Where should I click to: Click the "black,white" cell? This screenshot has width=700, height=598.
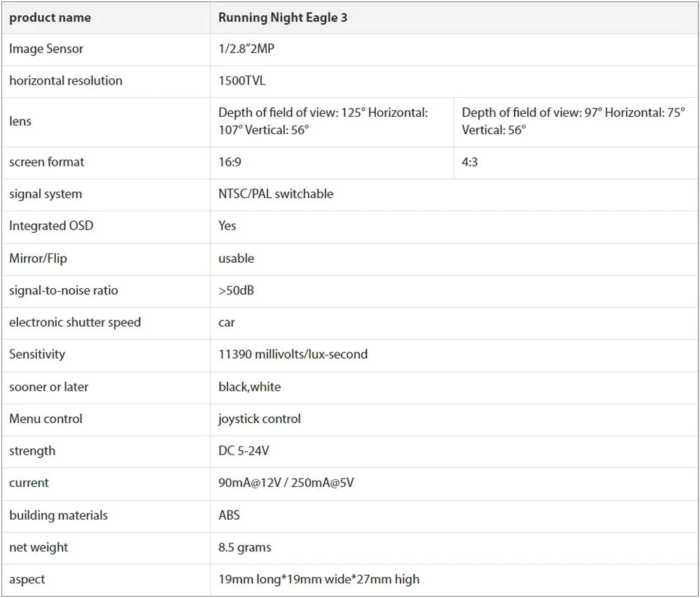coord(250,387)
